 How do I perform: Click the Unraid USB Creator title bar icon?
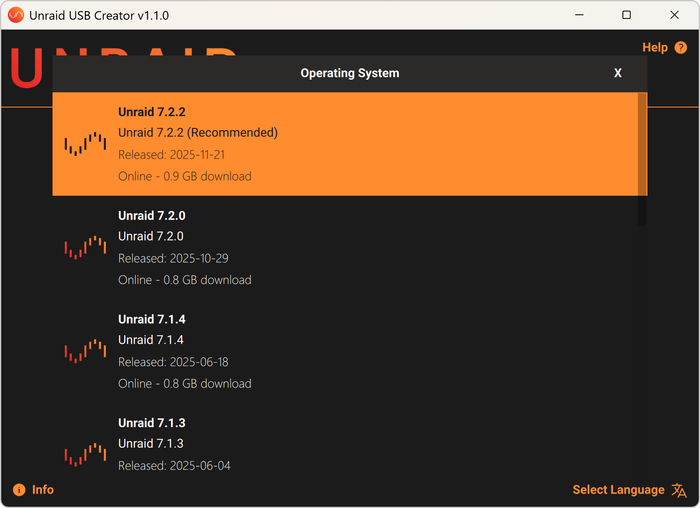click(15, 15)
